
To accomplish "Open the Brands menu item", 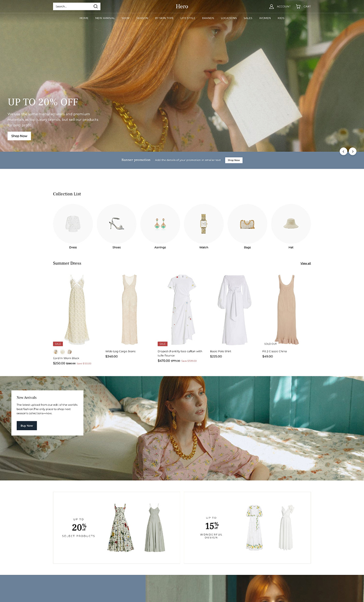I will (208, 18).
